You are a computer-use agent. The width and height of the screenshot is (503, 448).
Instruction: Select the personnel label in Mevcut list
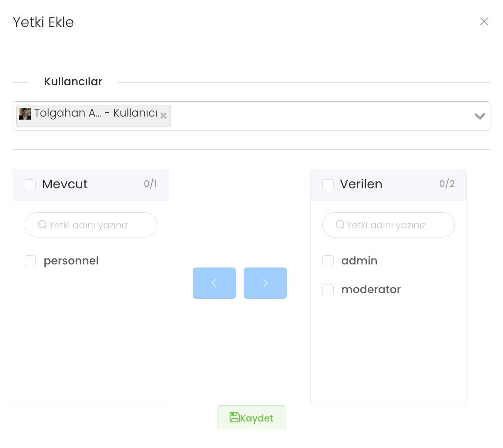tap(71, 261)
